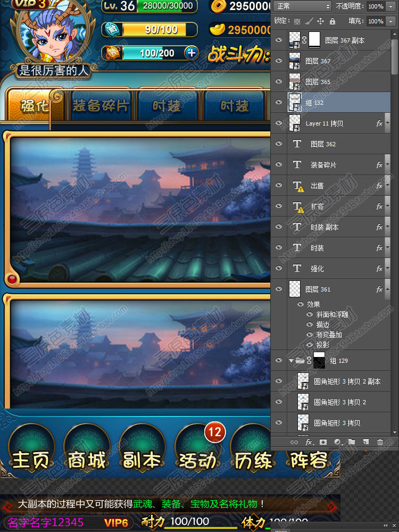This screenshot has height=532, width=399.
Task: Expand effects on Layer 11 拷贝
Action: coord(387,123)
